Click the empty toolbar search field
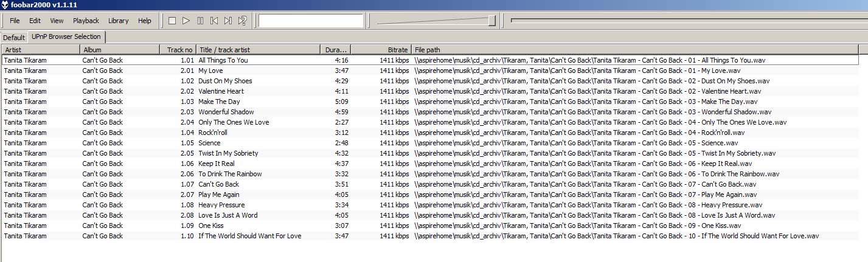868x262 pixels. [311, 21]
